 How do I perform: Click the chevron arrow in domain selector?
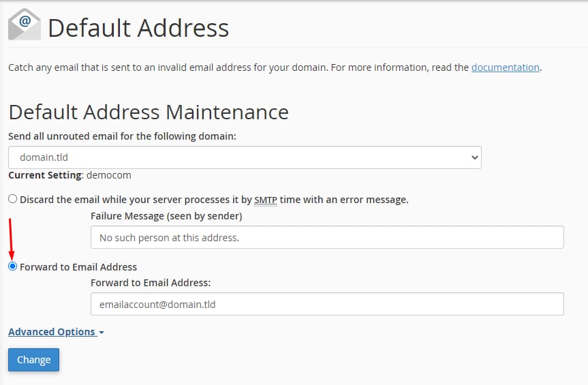pyautogui.click(x=474, y=157)
